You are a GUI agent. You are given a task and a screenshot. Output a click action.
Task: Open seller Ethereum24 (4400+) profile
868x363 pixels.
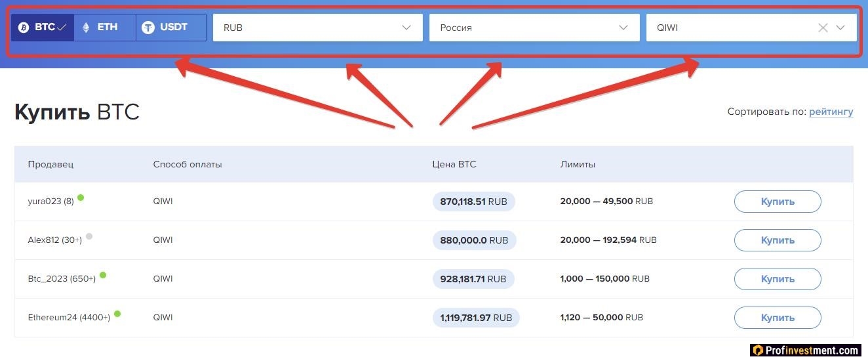pos(69,318)
